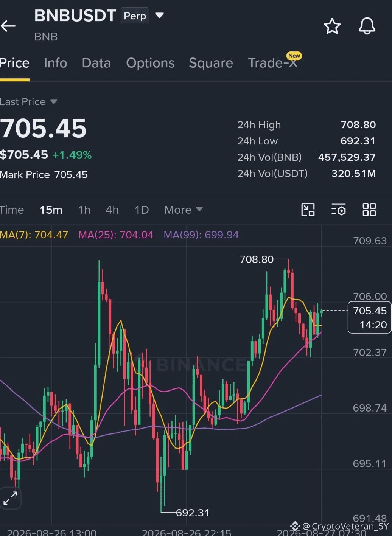Tap the 705.45 current price marker box

coord(370,317)
